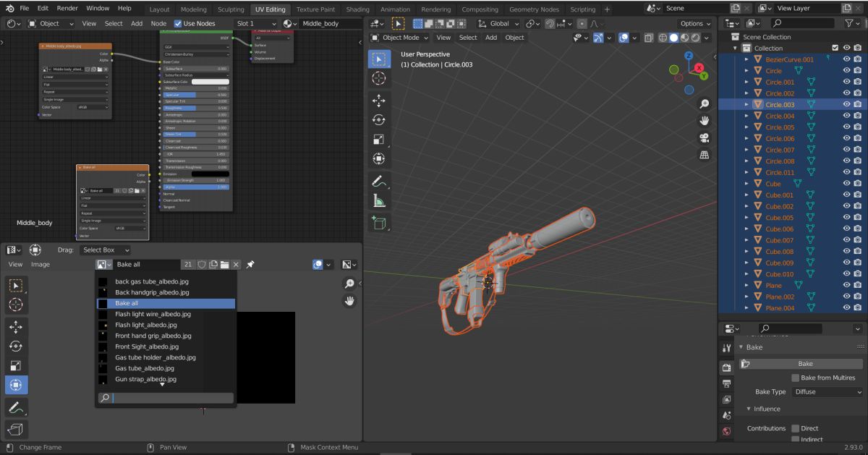The width and height of the screenshot is (868, 455).
Task: Enable Bake from Multires checkbox
Action: click(796, 378)
